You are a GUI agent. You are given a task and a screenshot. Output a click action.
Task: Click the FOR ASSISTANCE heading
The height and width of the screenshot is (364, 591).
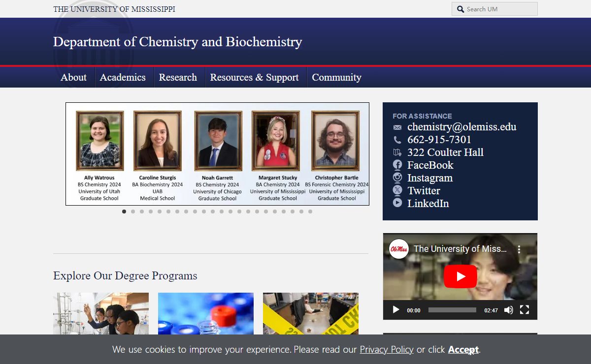(x=422, y=116)
